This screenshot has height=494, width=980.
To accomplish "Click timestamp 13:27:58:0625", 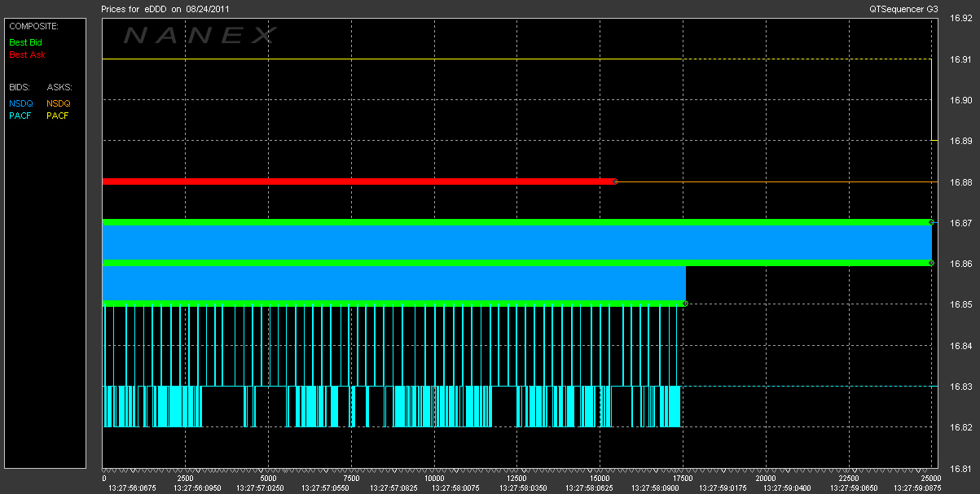I will point(589,488).
